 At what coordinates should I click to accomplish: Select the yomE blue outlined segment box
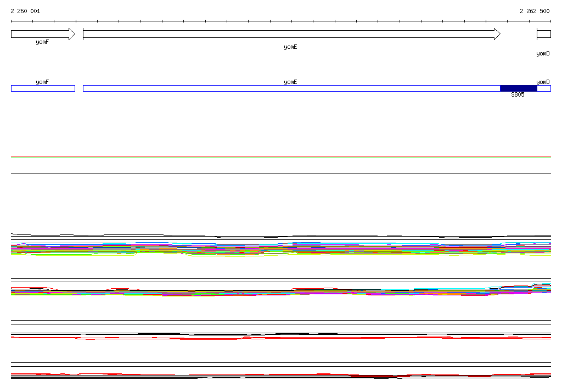pos(291,88)
